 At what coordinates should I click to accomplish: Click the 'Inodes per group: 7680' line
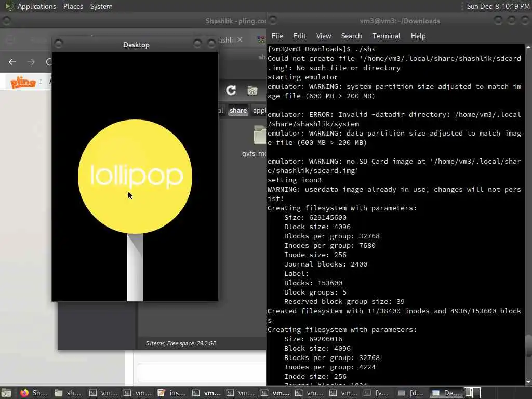[330, 245]
